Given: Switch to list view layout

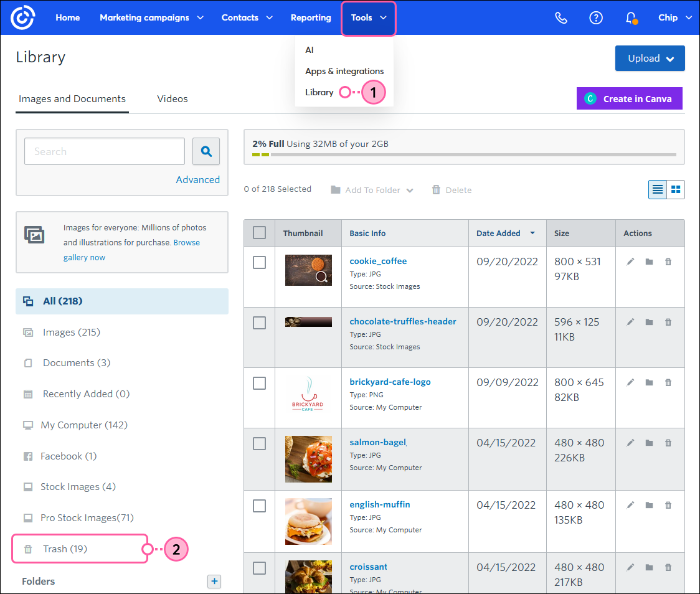Looking at the screenshot, I should pyautogui.click(x=658, y=190).
